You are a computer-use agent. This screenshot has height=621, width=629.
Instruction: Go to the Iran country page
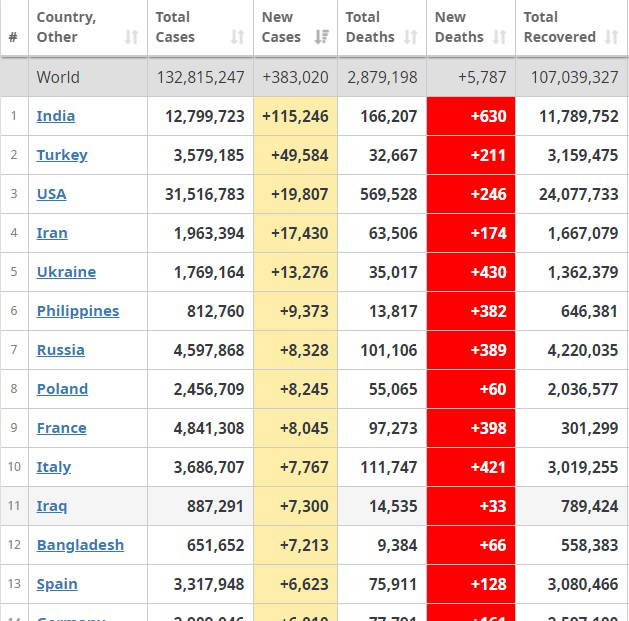pos(52,233)
